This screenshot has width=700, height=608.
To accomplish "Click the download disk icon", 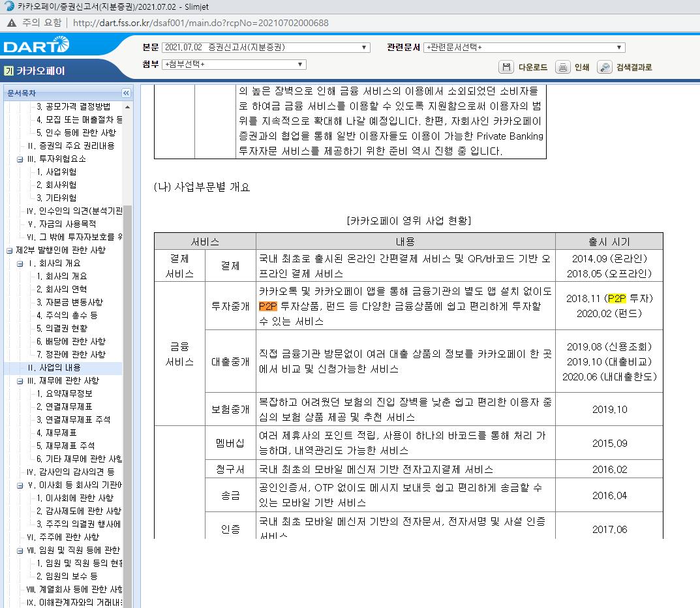I will click(x=506, y=67).
